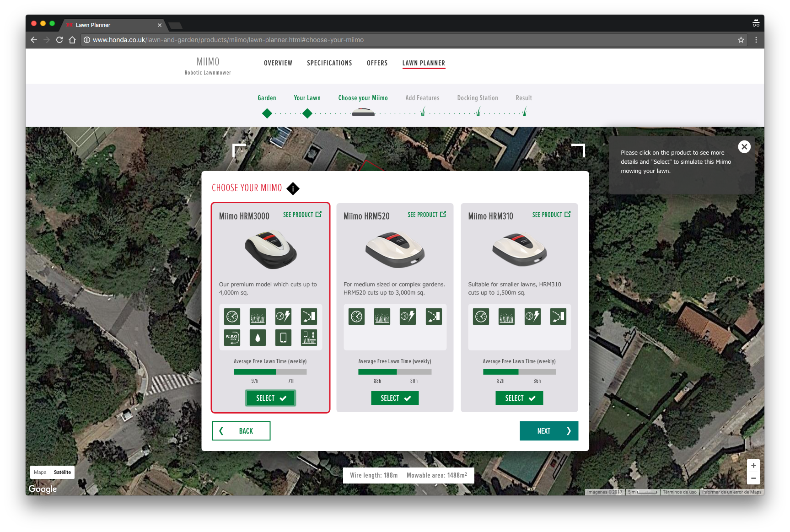Open See Product link for HRM310

[x=551, y=215]
